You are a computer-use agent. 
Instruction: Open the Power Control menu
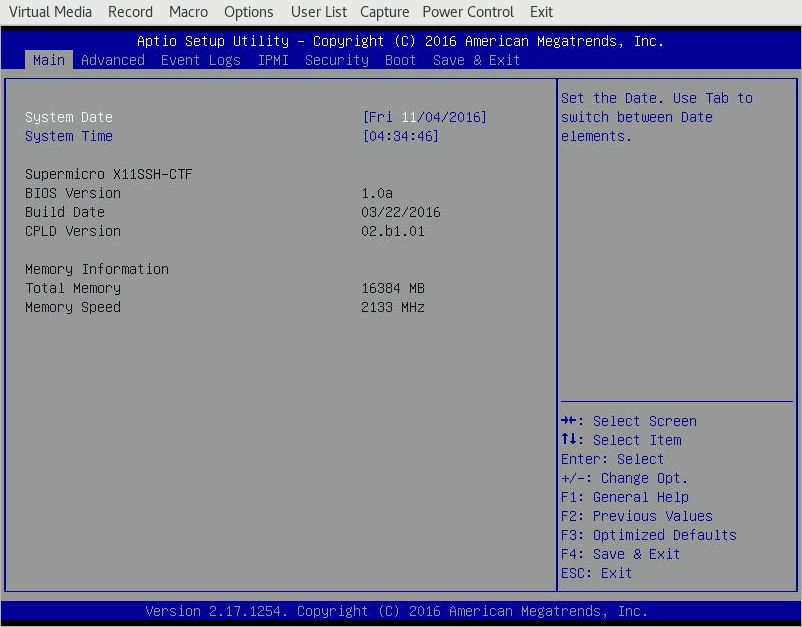click(467, 12)
